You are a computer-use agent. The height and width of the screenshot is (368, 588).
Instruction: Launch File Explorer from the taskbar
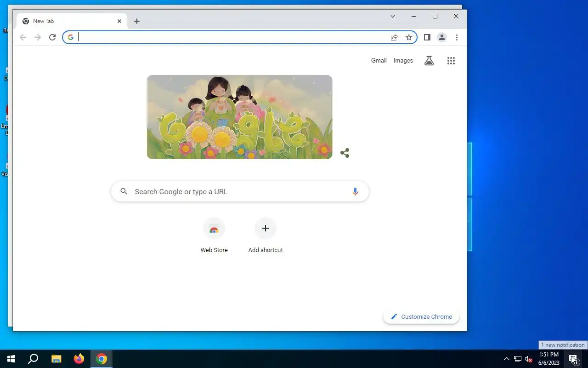coord(56,359)
